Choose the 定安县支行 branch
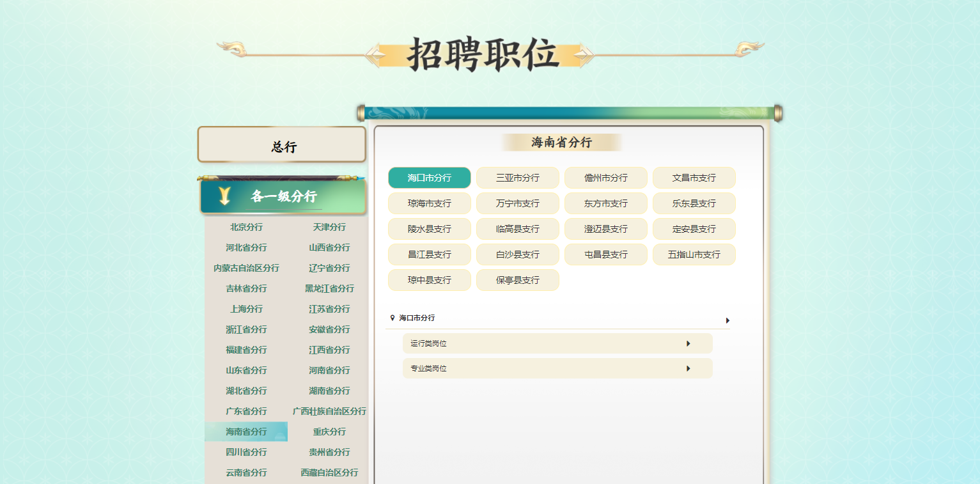The height and width of the screenshot is (484, 980). tap(694, 229)
